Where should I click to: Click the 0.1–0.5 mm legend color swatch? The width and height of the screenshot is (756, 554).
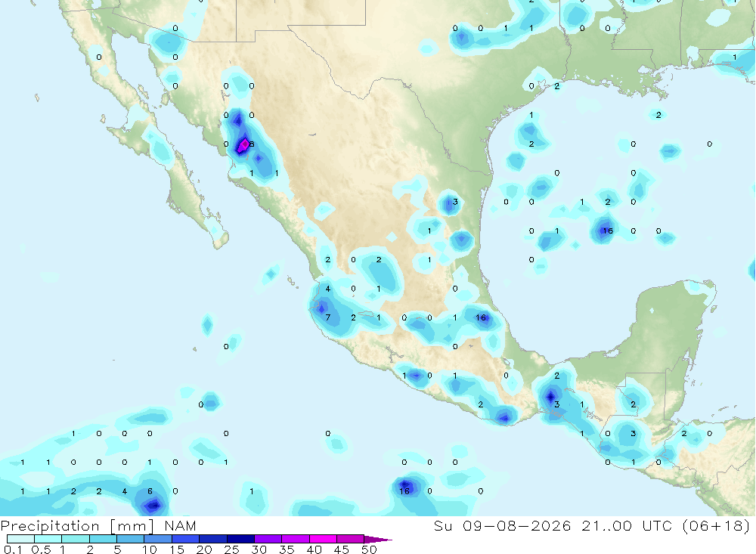point(20,539)
